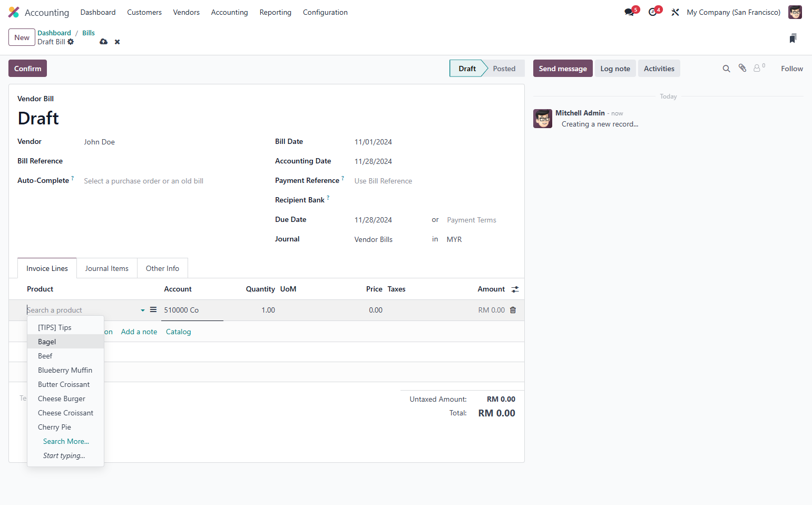Open the Configuration menu

(325, 12)
